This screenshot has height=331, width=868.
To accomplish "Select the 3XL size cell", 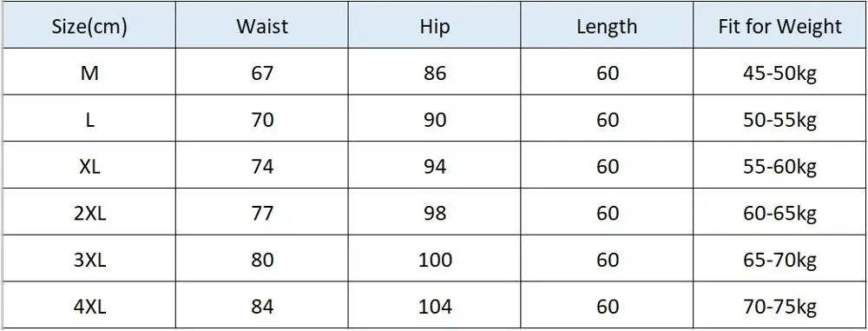I will [89, 259].
